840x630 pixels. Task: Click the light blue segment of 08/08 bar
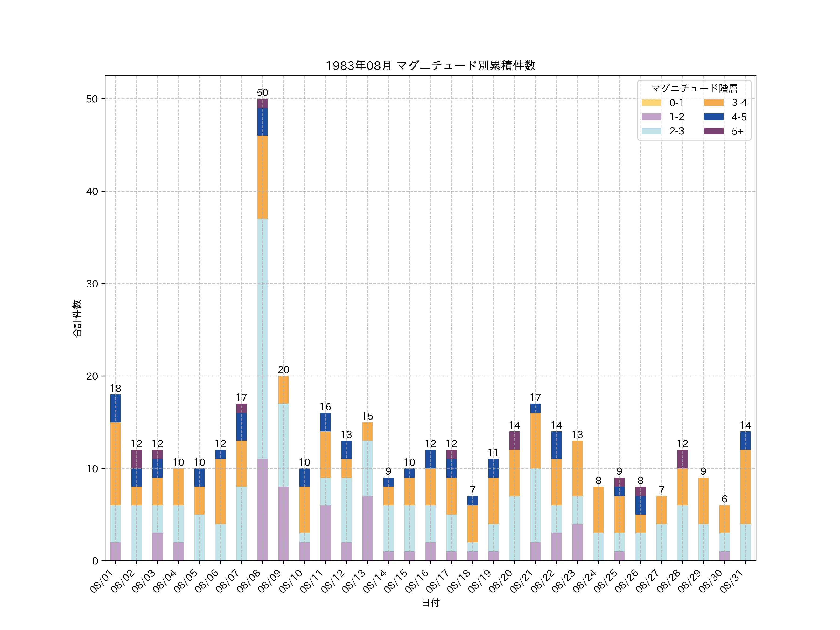(x=262, y=338)
